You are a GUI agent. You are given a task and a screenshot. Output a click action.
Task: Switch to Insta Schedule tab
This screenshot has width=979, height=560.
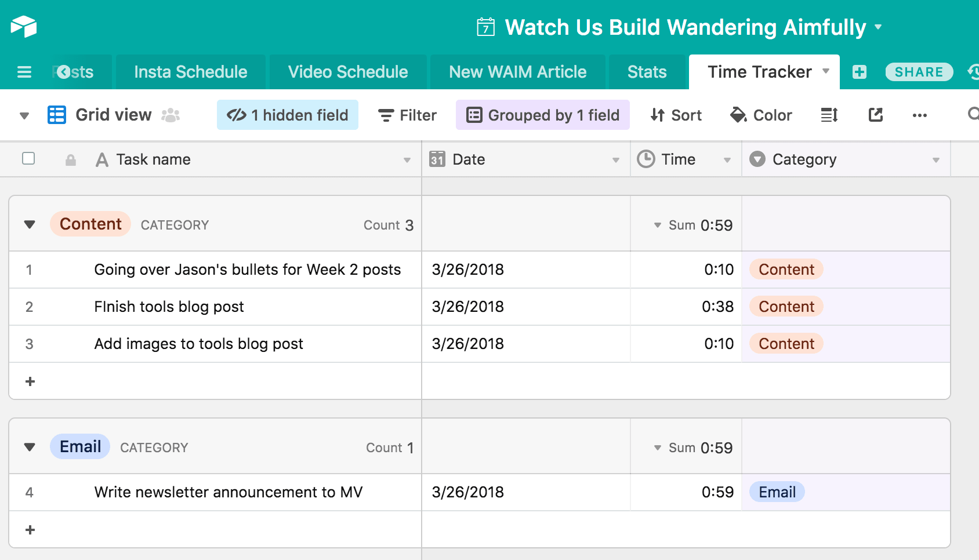click(191, 72)
